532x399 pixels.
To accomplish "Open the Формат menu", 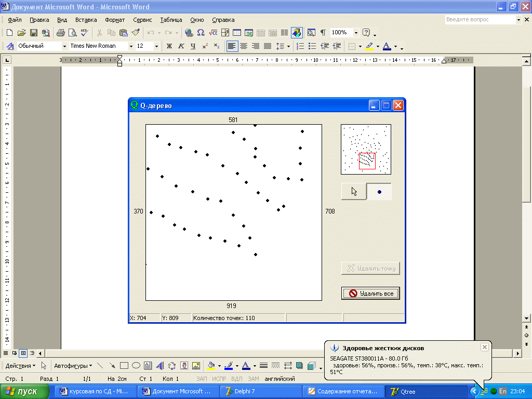I will 115,20.
